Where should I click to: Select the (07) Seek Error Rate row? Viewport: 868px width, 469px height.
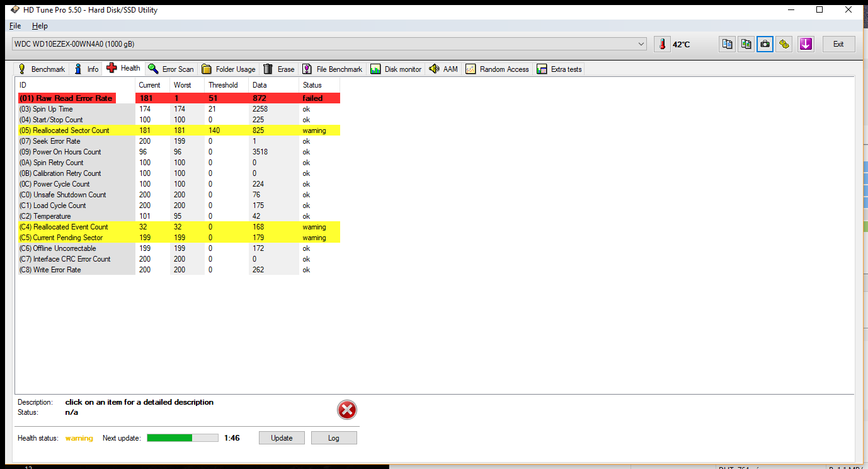[179, 141]
